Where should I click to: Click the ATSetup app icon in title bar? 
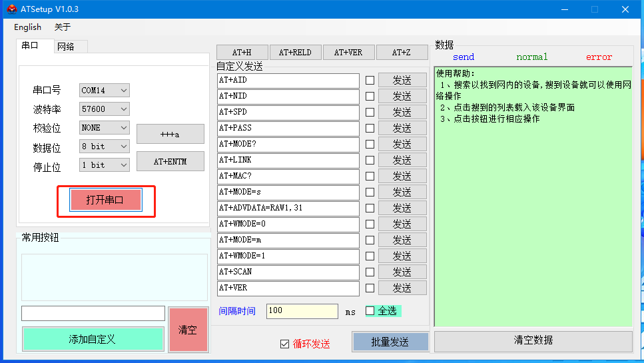tap(11, 9)
